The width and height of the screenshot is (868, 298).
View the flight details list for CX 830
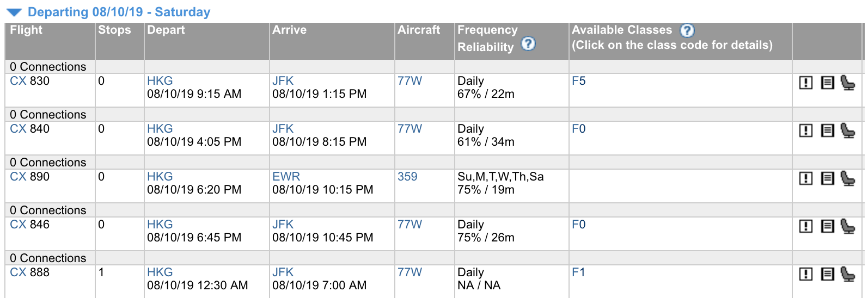pyautogui.click(x=827, y=83)
